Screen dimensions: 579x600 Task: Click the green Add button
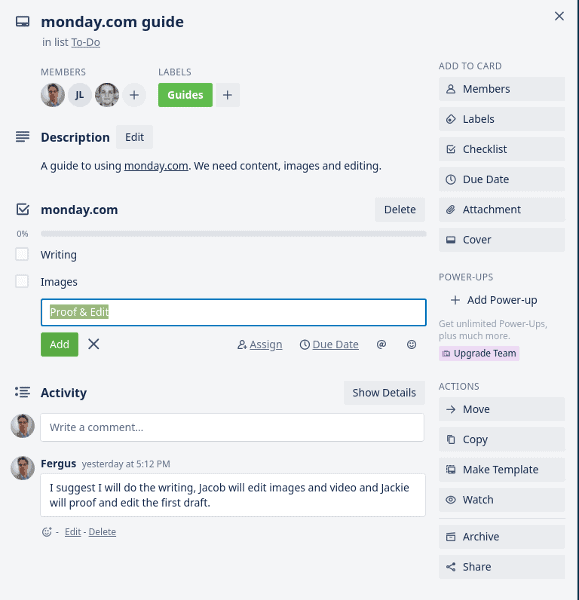[x=60, y=344]
